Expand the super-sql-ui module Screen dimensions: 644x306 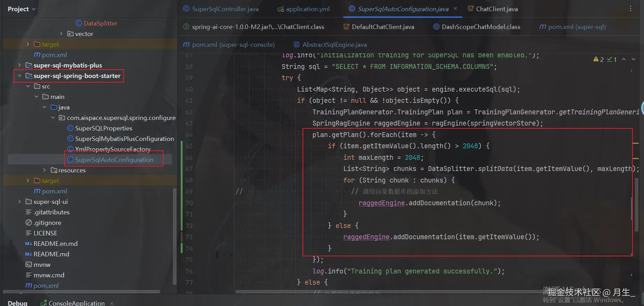(x=20, y=202)
